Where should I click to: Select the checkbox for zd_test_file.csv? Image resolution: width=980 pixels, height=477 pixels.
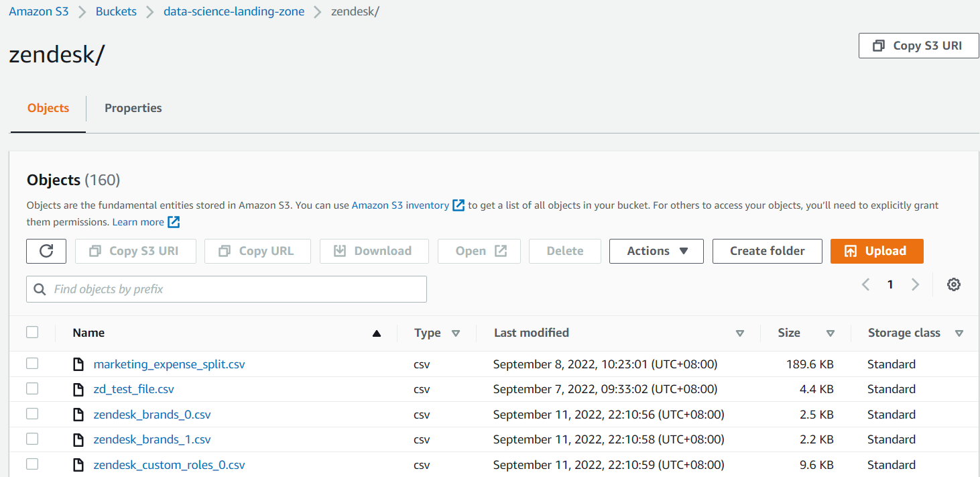point(32,388)
